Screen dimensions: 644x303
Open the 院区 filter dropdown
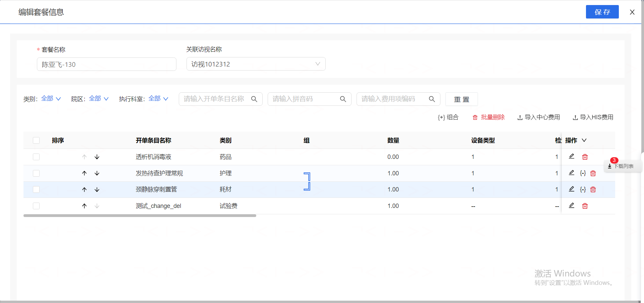point(99,98)
